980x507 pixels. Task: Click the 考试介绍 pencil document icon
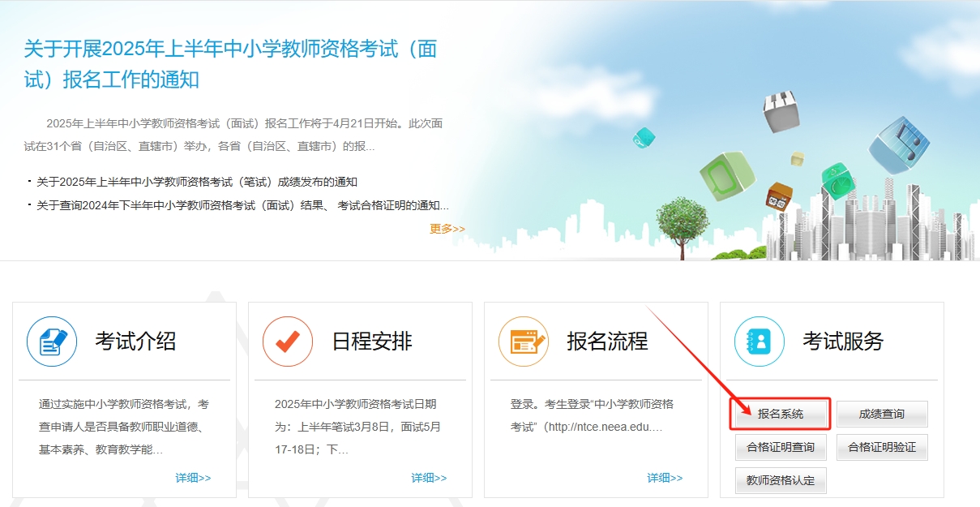click(52, 342)
